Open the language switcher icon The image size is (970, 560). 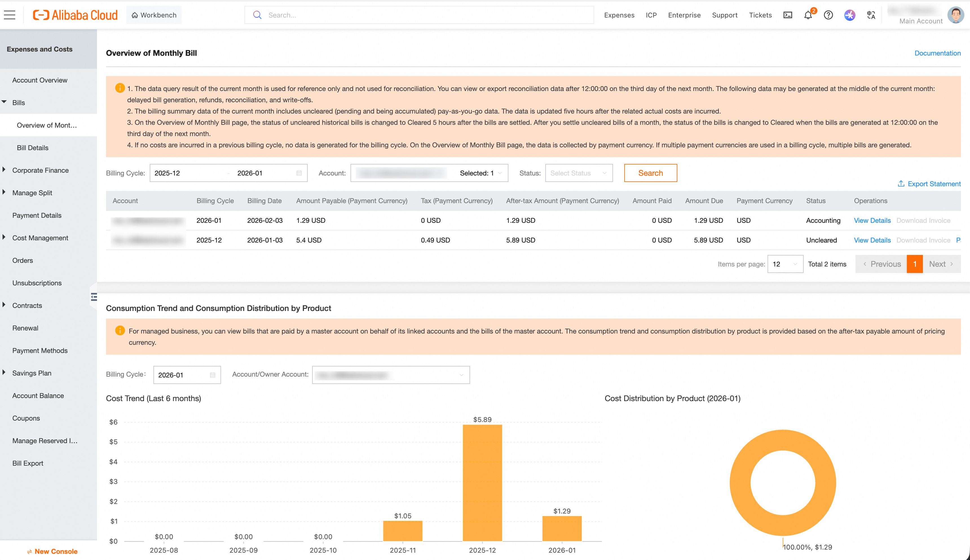coord(871,15)
